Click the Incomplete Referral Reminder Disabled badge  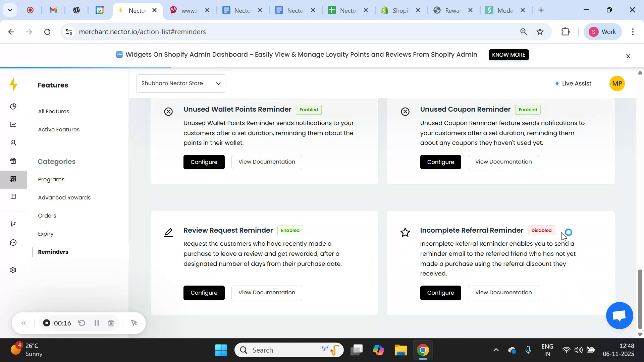[x=541, y=230]
